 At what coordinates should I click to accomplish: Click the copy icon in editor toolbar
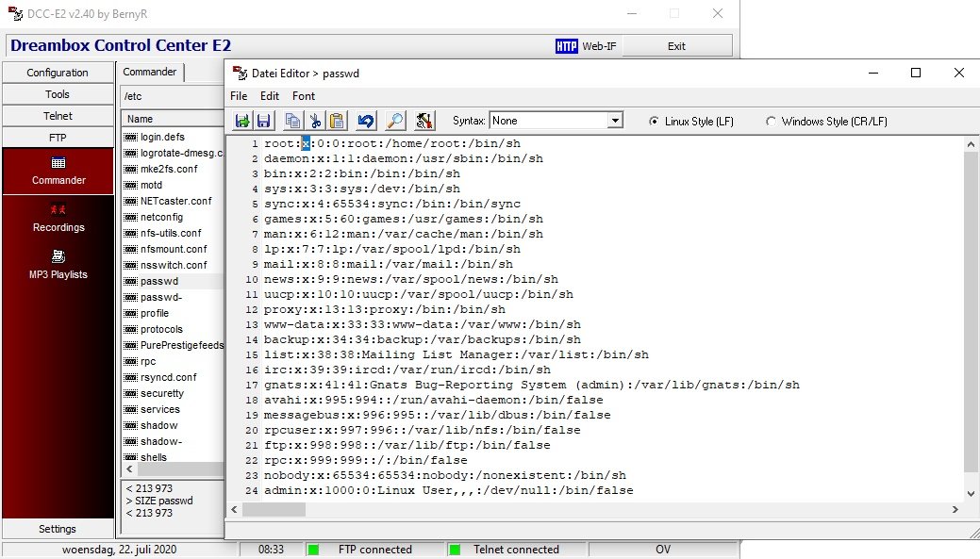[292, 121]
